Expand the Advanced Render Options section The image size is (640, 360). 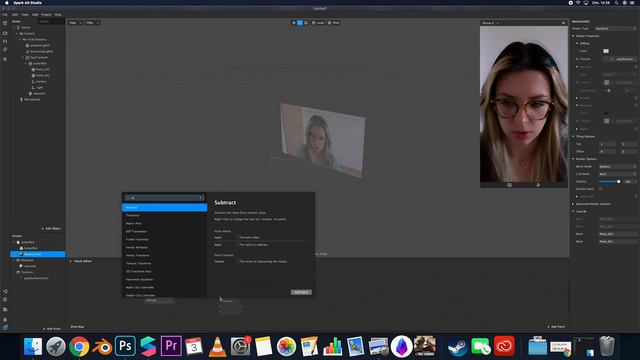[x=573, y=204]
